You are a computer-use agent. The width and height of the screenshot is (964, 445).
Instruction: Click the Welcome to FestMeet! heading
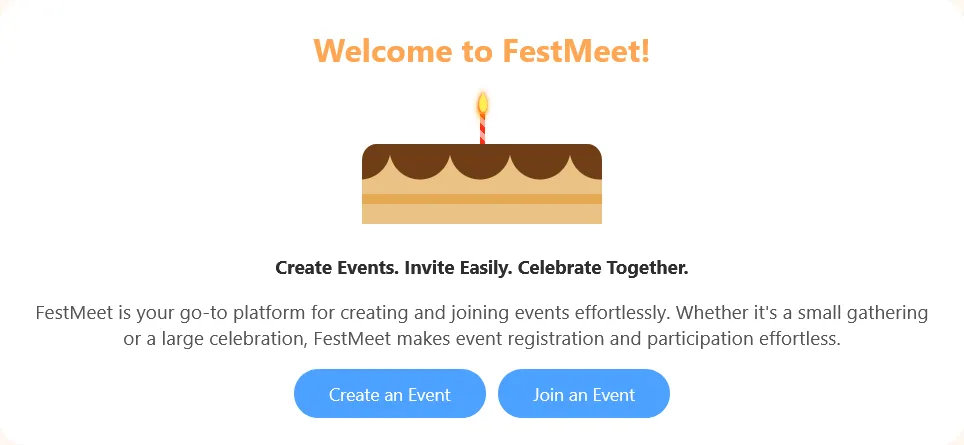481,50
